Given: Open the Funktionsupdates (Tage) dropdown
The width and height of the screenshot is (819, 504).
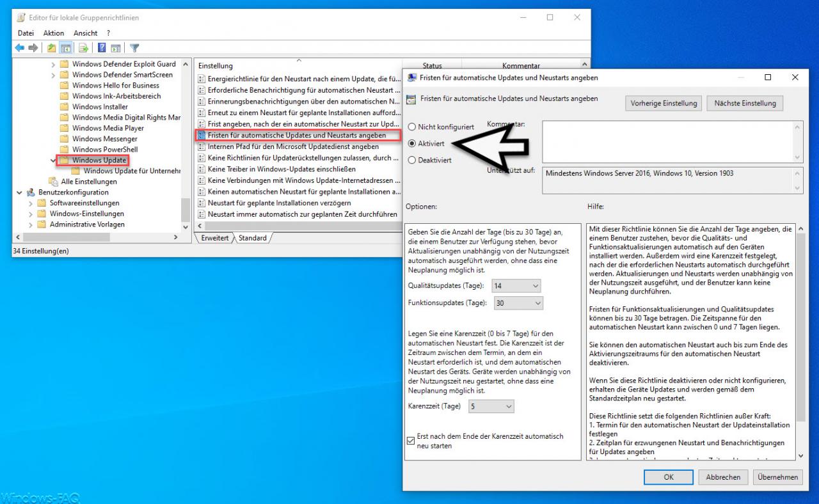Looking at the screenshot, I should point(519,303).
